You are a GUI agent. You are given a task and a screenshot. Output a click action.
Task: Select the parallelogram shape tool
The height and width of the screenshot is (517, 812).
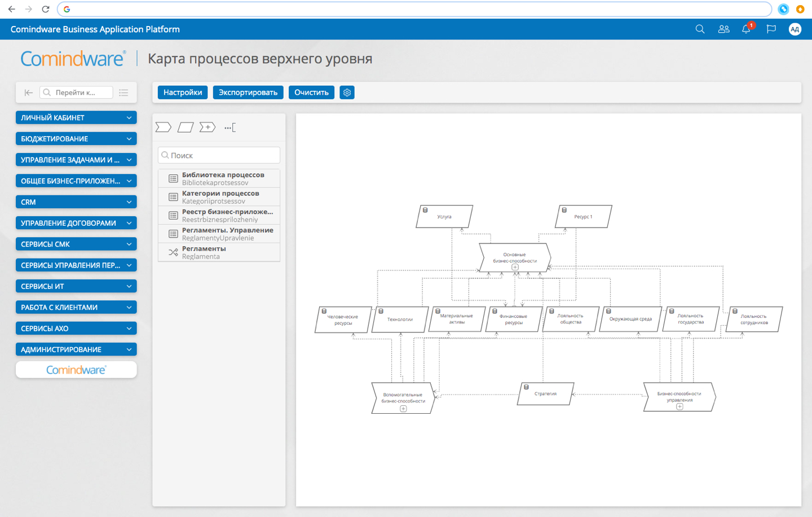click(186, 128)
